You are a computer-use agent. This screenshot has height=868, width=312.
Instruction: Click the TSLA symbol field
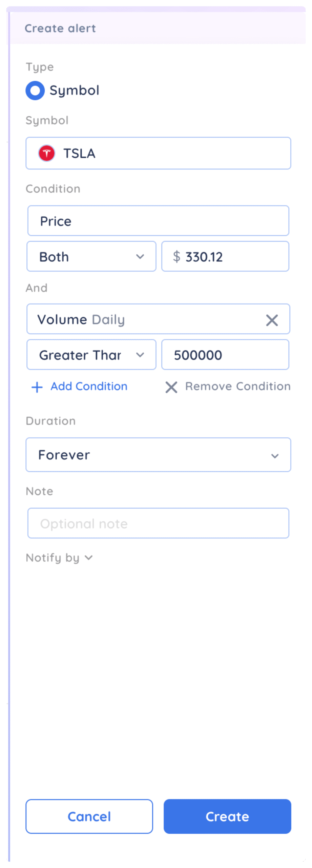[x=158, y=153]
